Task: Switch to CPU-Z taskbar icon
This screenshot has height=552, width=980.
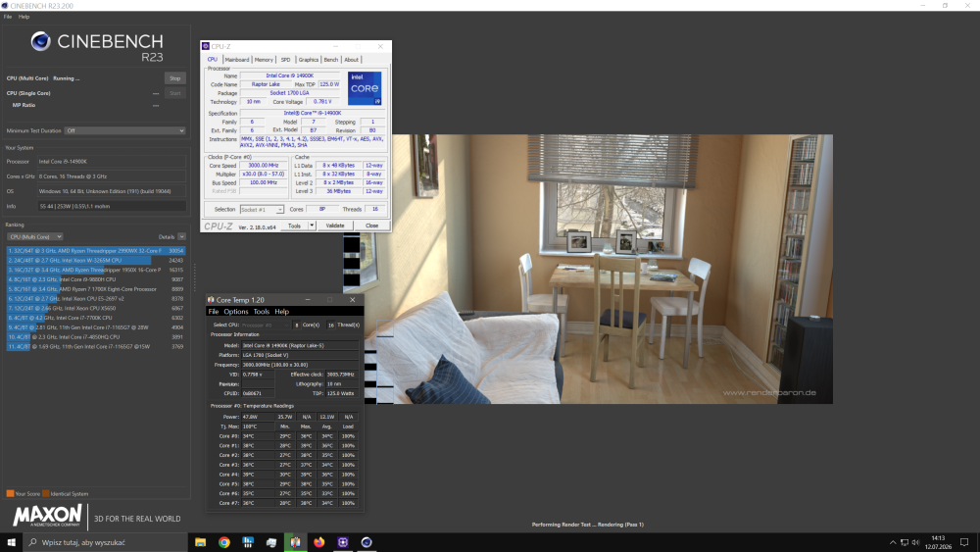Action: (342, 542)
